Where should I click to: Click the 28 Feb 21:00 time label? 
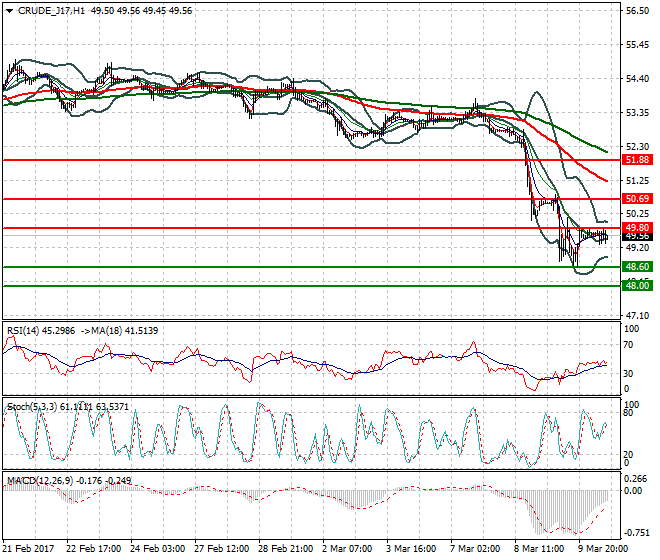285,549
